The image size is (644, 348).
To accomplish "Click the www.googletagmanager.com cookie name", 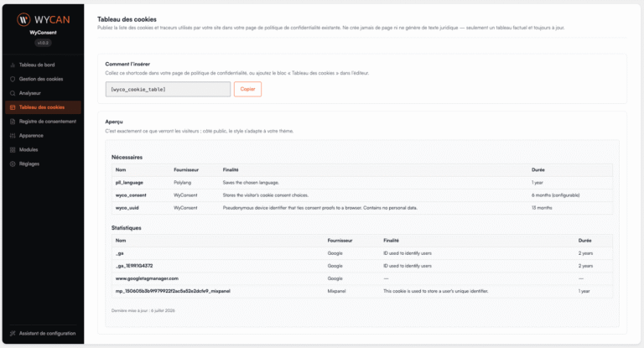I will click(x=147, y=278).
